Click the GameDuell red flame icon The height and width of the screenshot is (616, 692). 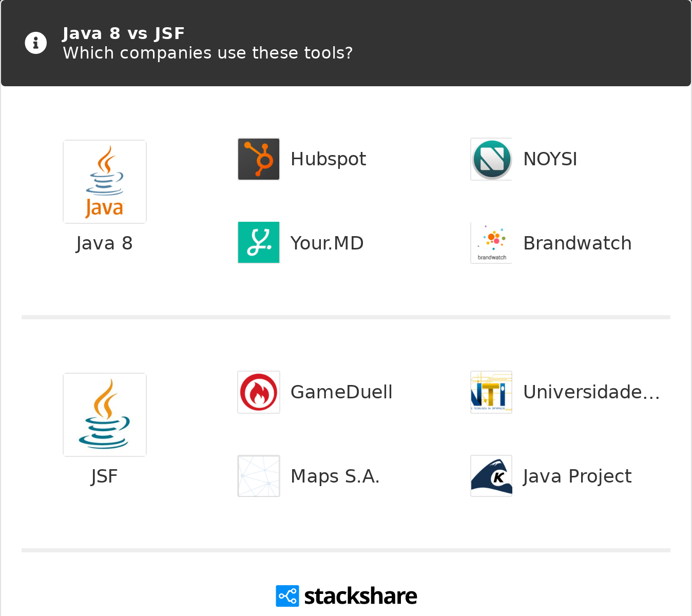tap(259, 392)
